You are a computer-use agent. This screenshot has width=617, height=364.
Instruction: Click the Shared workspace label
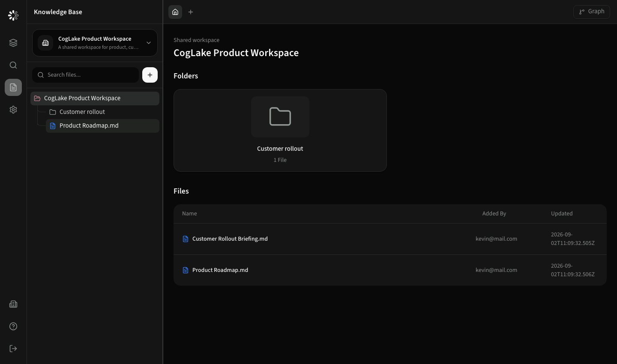pos(196,40)
